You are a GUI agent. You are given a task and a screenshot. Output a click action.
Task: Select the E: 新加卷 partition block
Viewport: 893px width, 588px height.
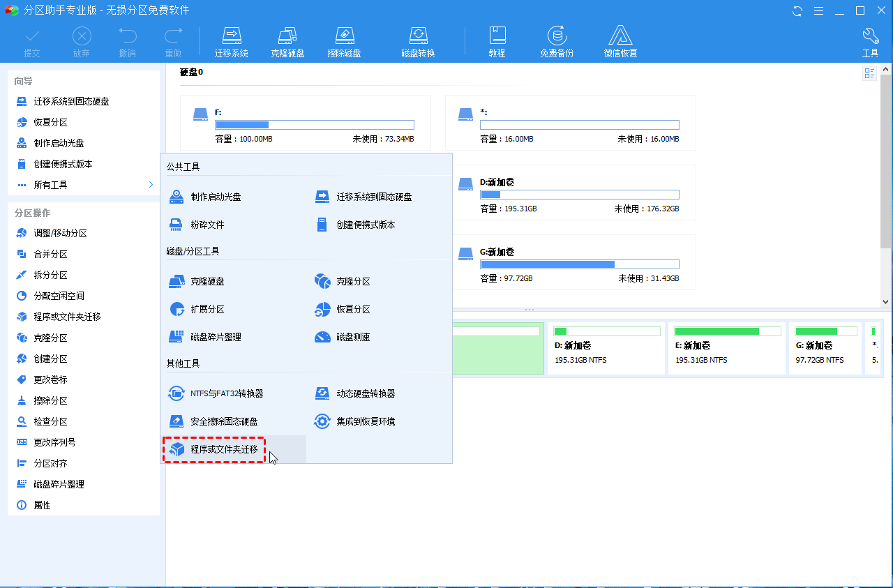click(726, 348)
